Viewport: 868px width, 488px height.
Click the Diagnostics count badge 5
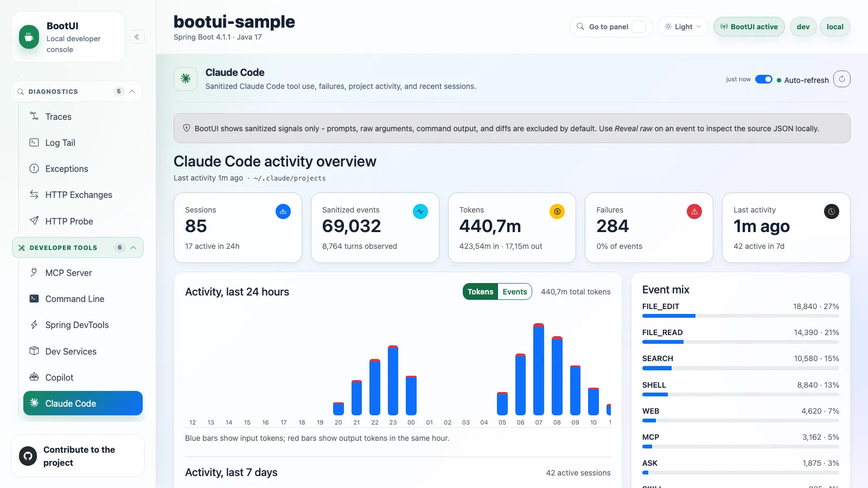tap(119, 92)
